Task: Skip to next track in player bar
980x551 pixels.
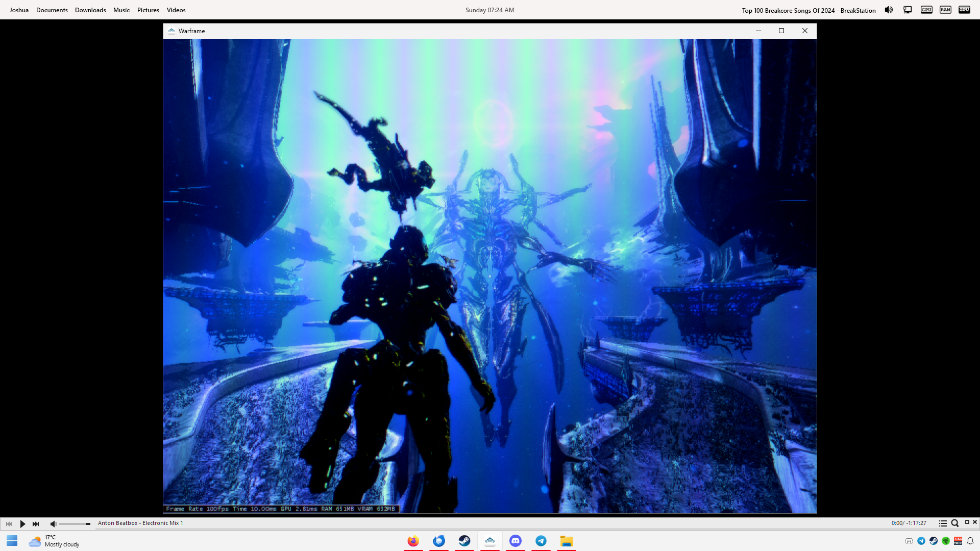Action: (x=36, y=523)
